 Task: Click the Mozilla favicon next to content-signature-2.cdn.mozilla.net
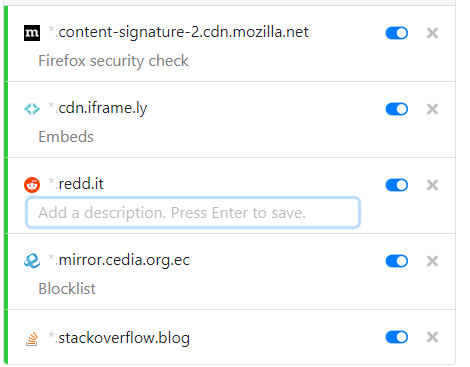pos(32,33)
